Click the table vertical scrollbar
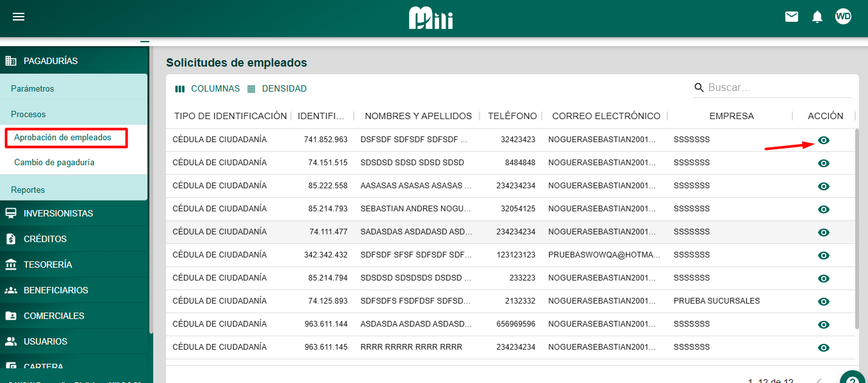Image resolution: width=868 pixels, height=383 pixels. [x=856, y=231]
